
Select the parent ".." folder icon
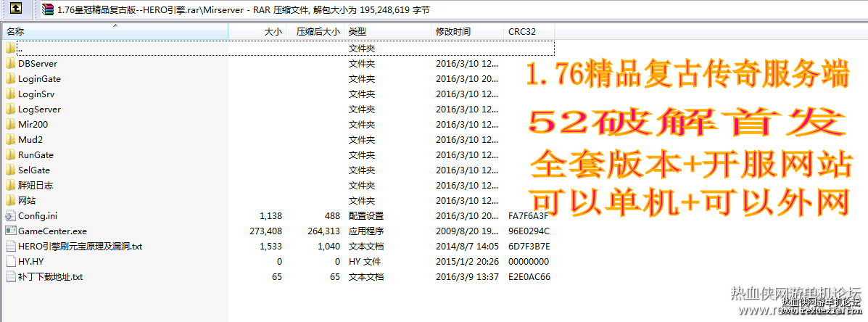(11, 48)
